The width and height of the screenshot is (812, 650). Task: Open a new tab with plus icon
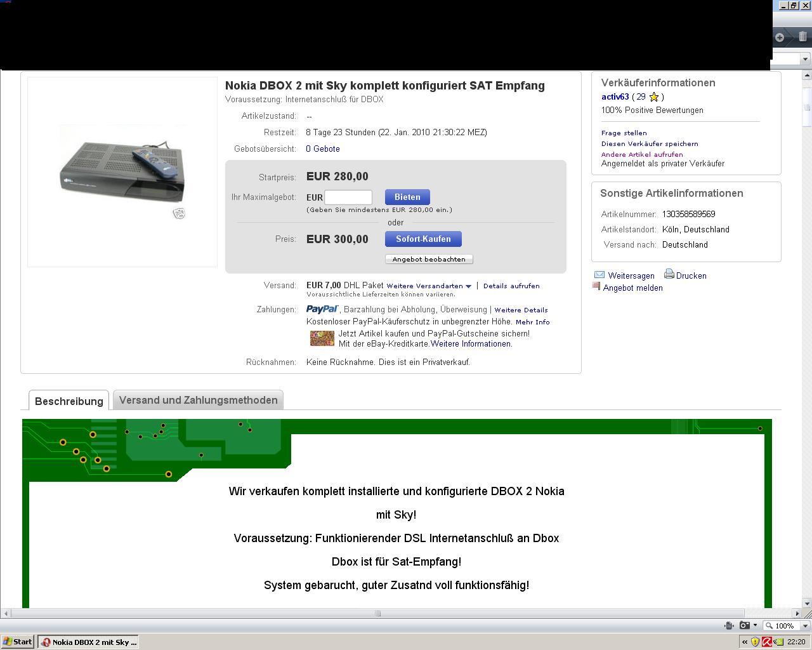click(780, 37)
